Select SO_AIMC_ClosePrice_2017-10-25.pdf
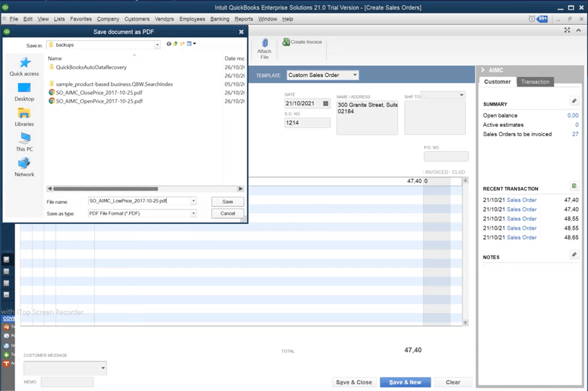The width and height of the screenshot is (588, 391). (96, 93)
